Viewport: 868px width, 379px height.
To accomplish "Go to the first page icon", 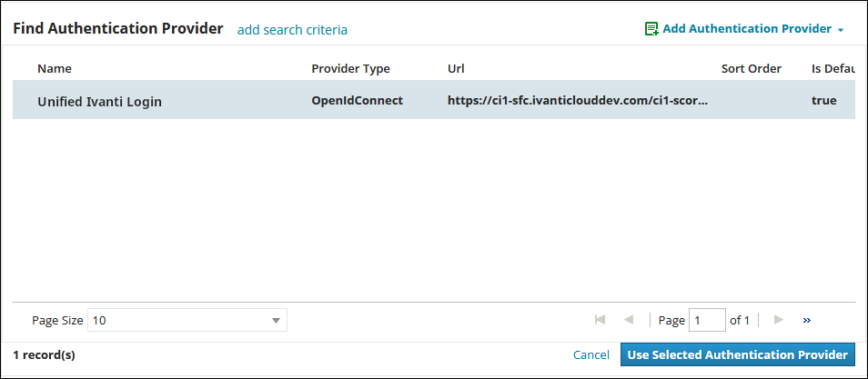I will (600, 320).
